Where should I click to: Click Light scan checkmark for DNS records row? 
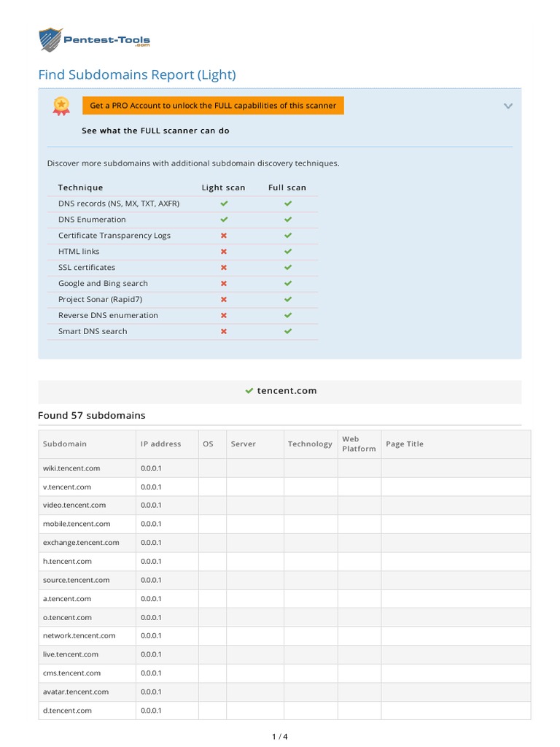pos(224,204)
